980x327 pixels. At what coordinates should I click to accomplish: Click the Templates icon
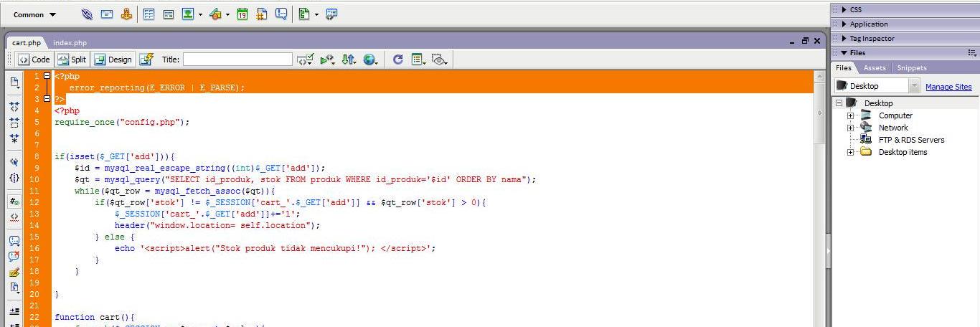pyautogui.click(x=304, y=14)
